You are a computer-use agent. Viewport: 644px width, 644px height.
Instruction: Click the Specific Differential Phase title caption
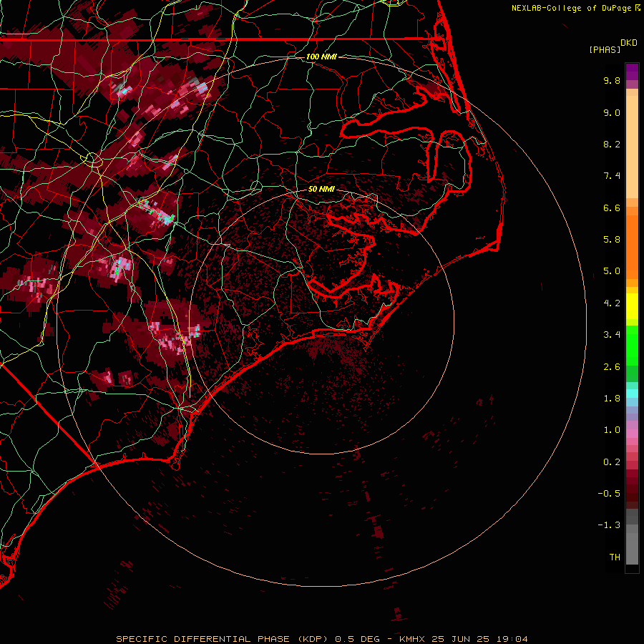coord(321,639)
